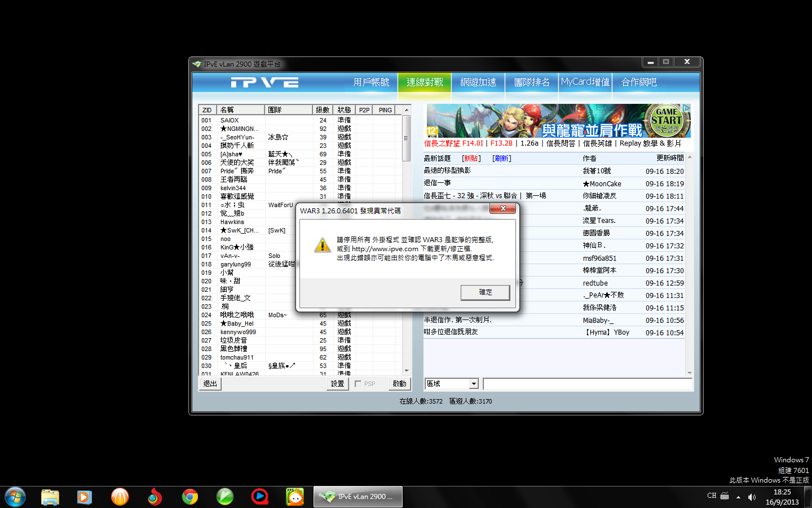Image resolution: width=812 pixels, height=508 pixels.
Task: Sort player list by 級數 column header
Action: pos(323,110)
